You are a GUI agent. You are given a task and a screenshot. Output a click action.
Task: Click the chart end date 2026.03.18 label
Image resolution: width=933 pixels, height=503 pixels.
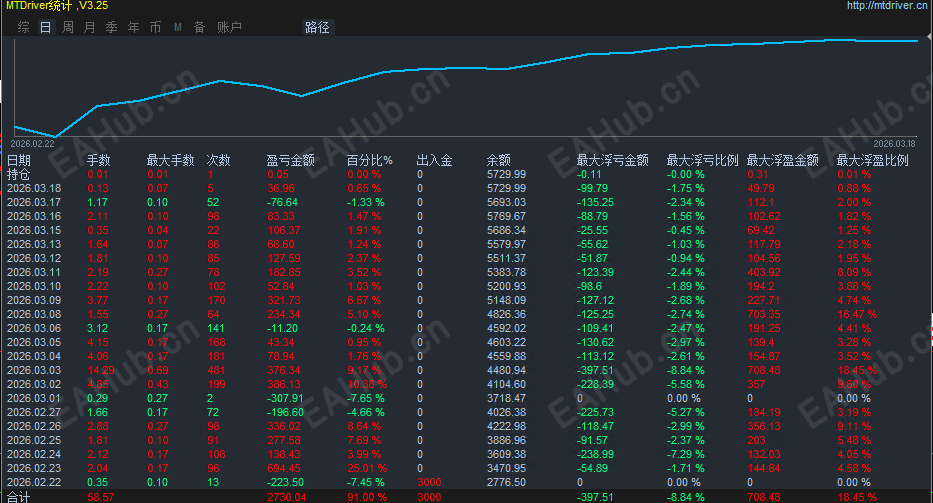(894, 143)
